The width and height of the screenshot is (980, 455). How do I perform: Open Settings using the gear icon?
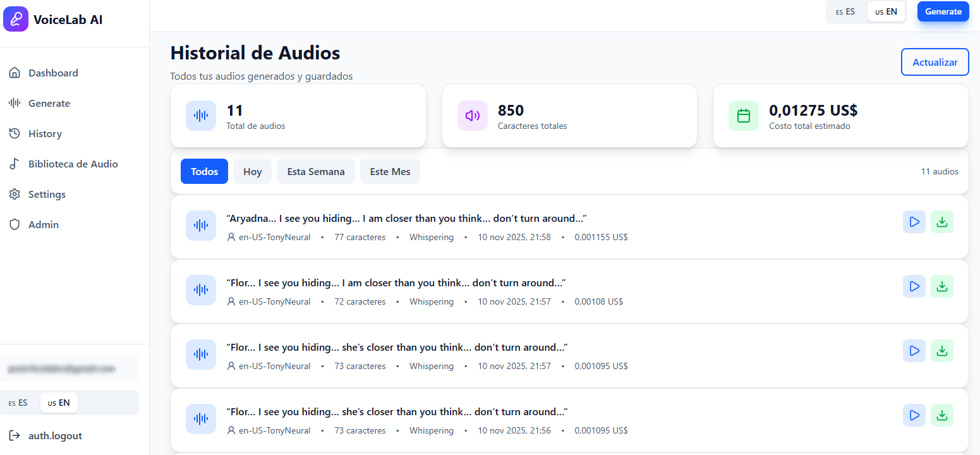coord(15,194)
